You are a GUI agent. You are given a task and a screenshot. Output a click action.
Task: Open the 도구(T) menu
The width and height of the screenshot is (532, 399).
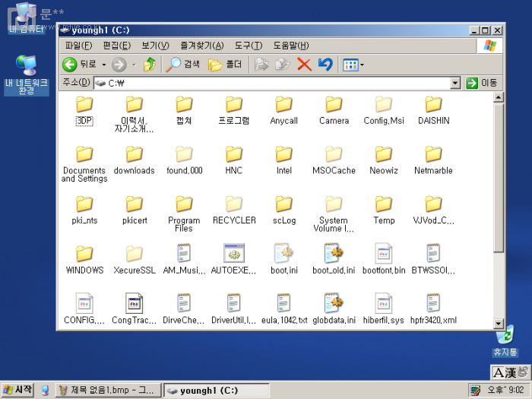249,46
